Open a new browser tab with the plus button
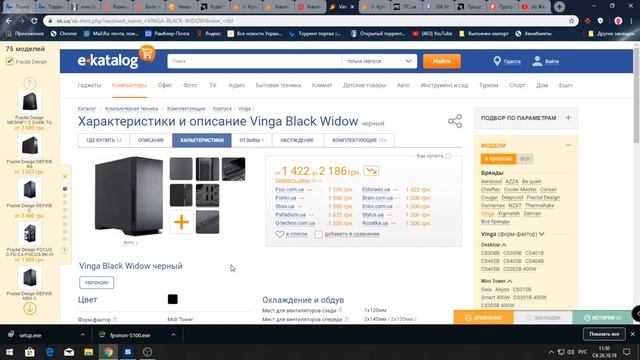The height and width of the screenshot is (360, 640). pos(559,7)
